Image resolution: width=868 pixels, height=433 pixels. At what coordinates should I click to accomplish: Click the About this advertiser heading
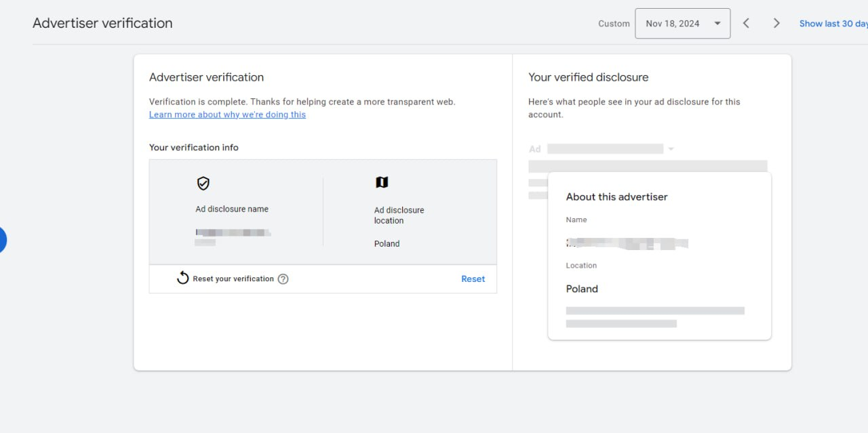pyautogui.click(x=617, y=197)
